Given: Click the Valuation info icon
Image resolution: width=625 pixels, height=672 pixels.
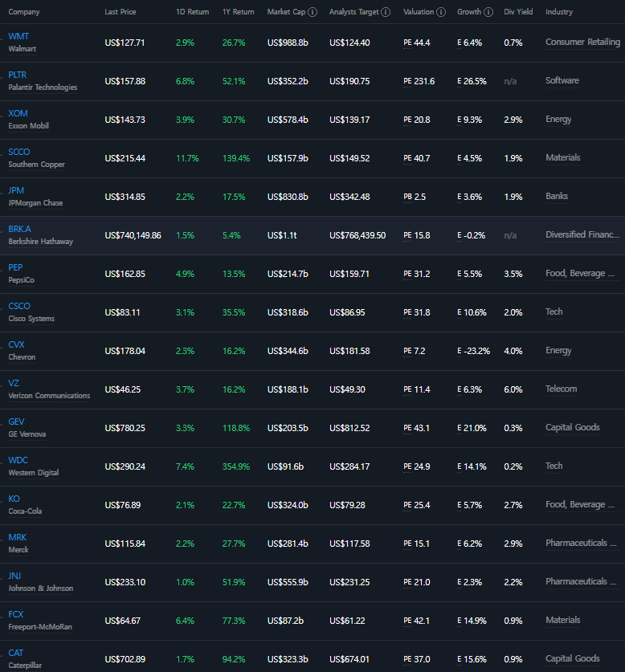Looking at the screenshot, I should 441,12.
